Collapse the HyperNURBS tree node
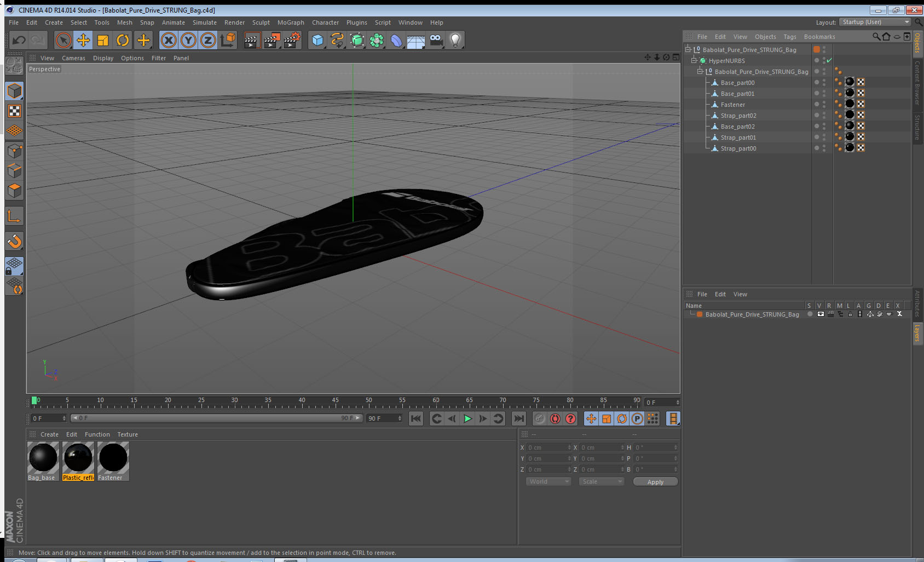Image resolution: width=924 pixels, height=562 pixels. (x=694, y=60)
